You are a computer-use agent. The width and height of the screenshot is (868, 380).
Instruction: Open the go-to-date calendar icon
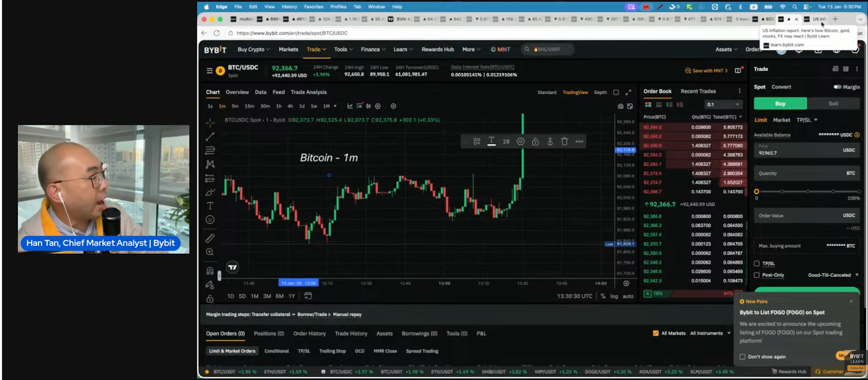[308, 296]
